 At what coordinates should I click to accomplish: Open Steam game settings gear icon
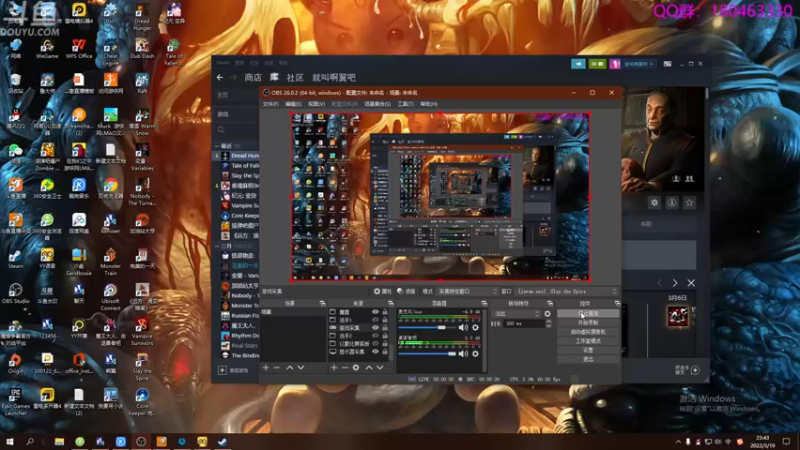655,203
